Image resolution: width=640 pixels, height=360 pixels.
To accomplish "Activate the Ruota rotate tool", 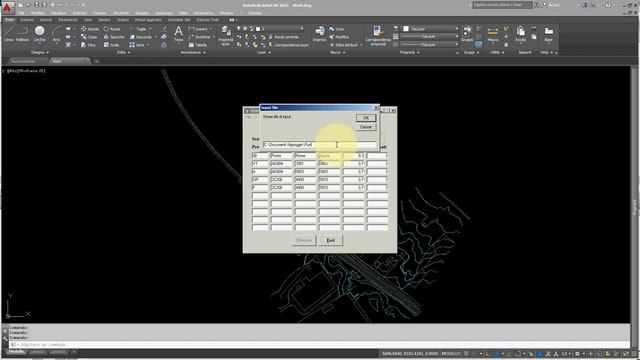I will click(x=112, y=29).
